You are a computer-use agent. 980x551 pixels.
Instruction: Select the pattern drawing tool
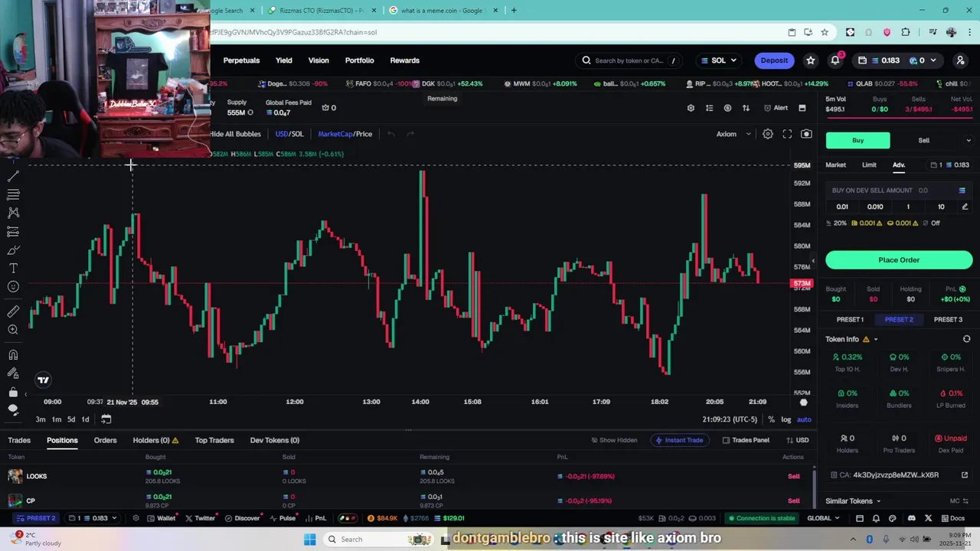(13, 213)
